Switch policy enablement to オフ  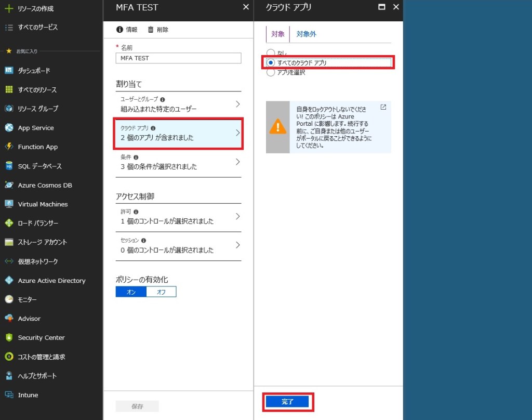[161, 292]
